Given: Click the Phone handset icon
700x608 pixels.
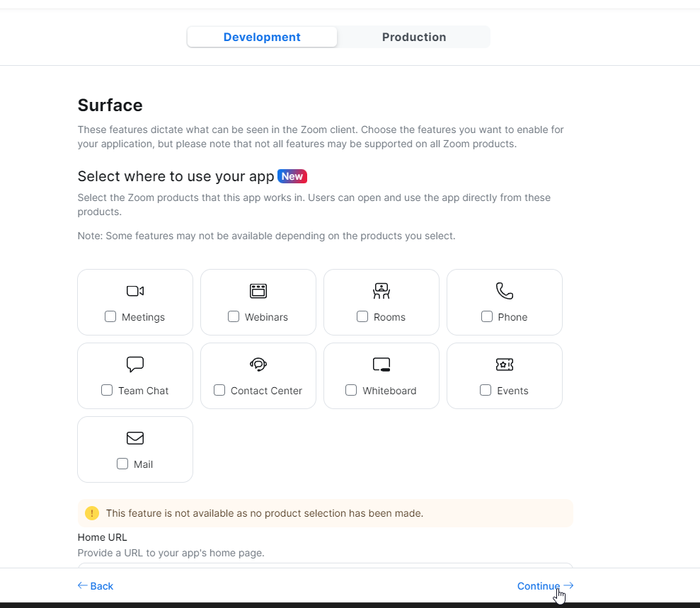Looking at the screenshot, I should tap(505, 291).
